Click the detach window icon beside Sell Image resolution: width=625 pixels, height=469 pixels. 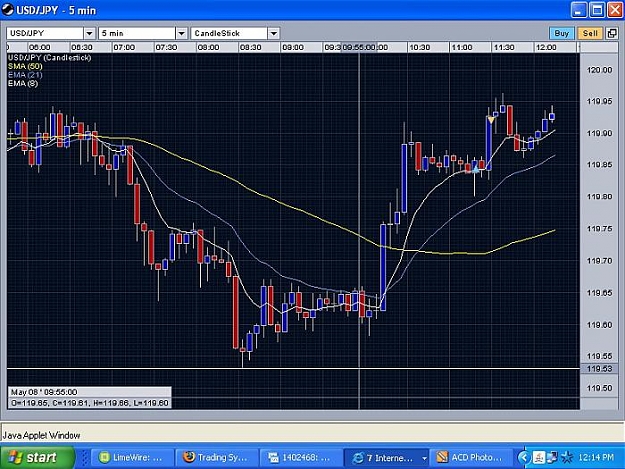[612, 33]
